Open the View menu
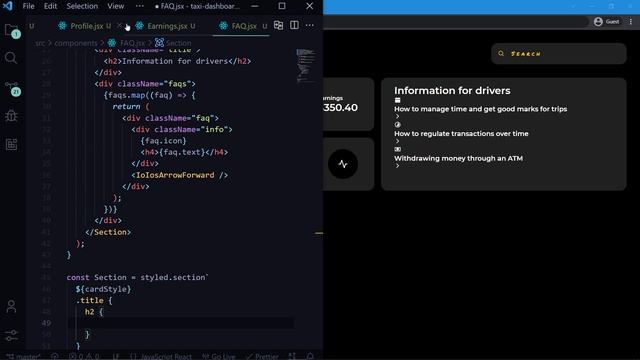Screen dimensions: 640x360 click(116, 6)
